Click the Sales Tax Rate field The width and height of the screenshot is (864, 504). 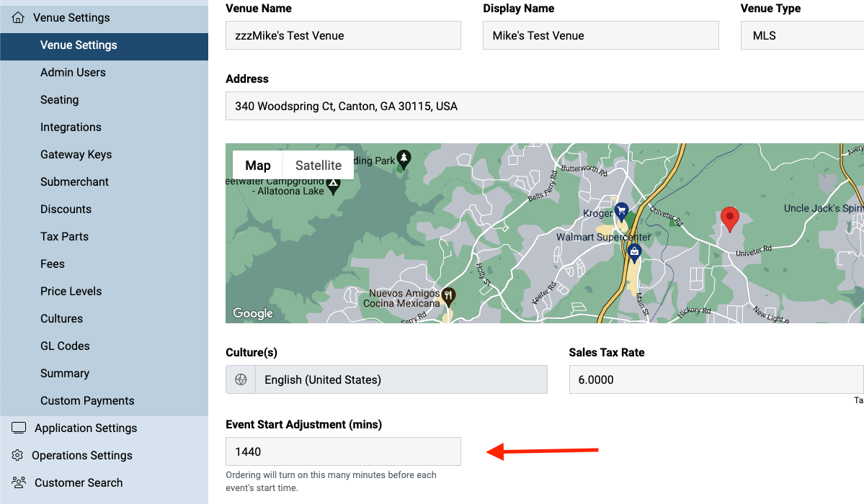[x=716, y=379]
